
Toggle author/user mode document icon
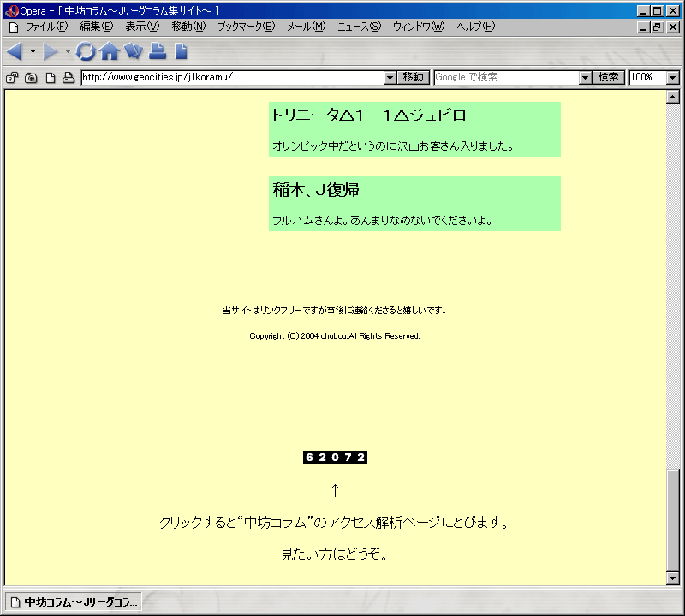click(51, 78)
